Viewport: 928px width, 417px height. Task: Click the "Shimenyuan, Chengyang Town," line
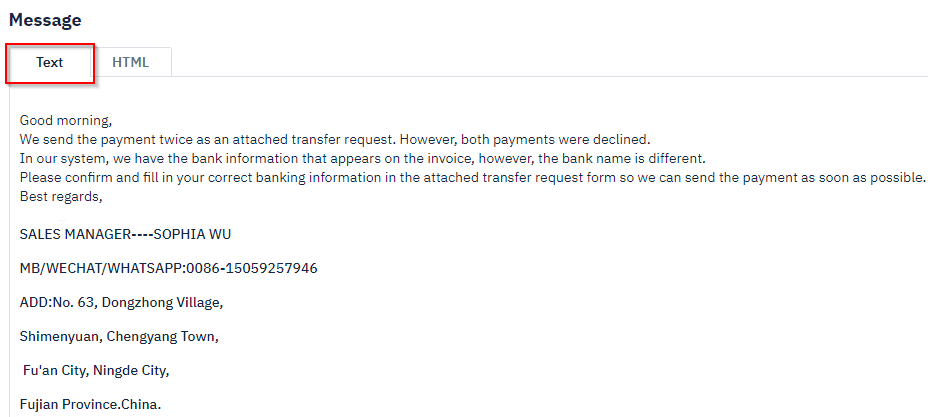pyautogui.click(x=119, y=337)
